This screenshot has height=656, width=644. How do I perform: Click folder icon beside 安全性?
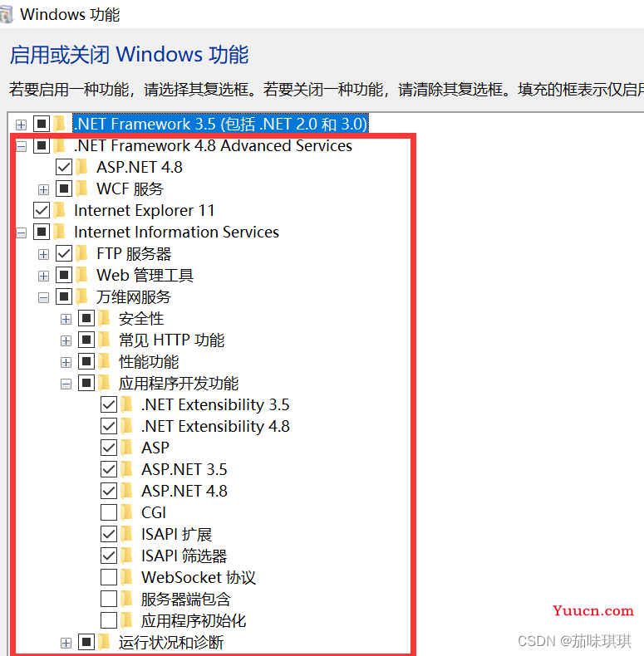click(104, 318)
